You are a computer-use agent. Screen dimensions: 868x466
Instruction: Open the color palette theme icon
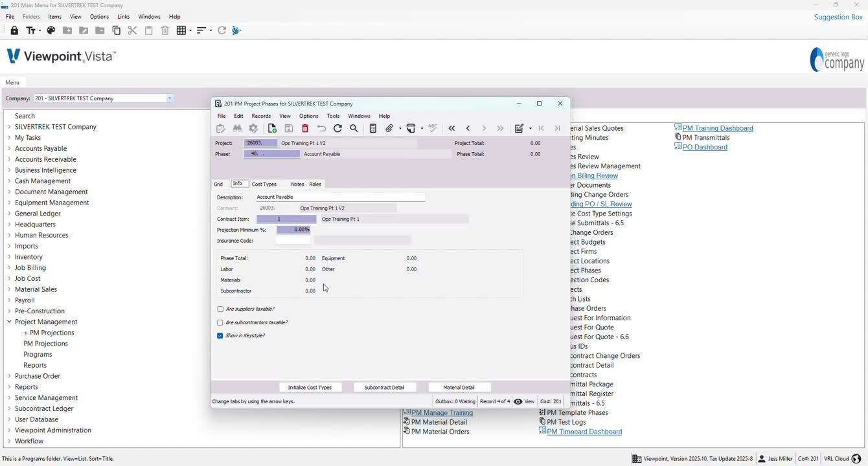(51, 30)
